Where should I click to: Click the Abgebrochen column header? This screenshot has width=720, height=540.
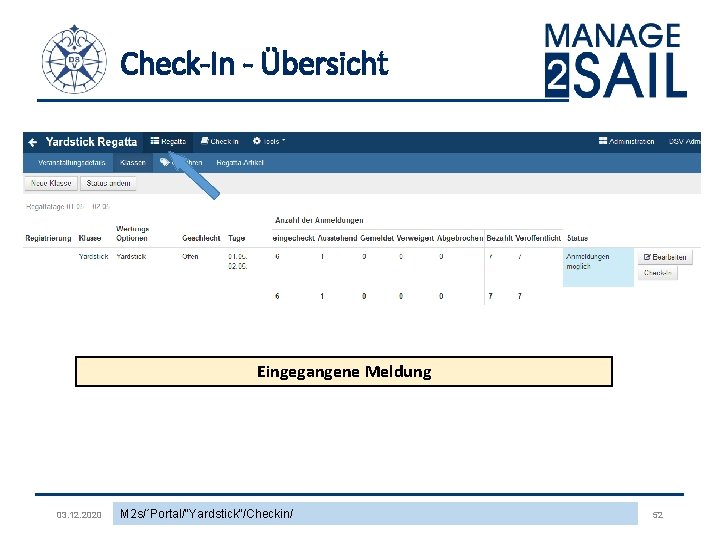(x=460, y=238)
